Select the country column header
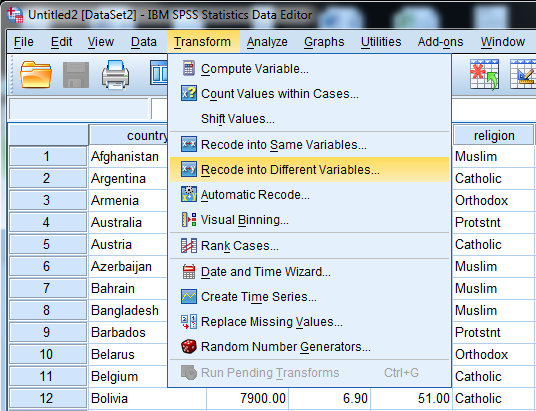The width and height of the screenshot is (536, 411). pyautogui.click(x=129, y=135)
